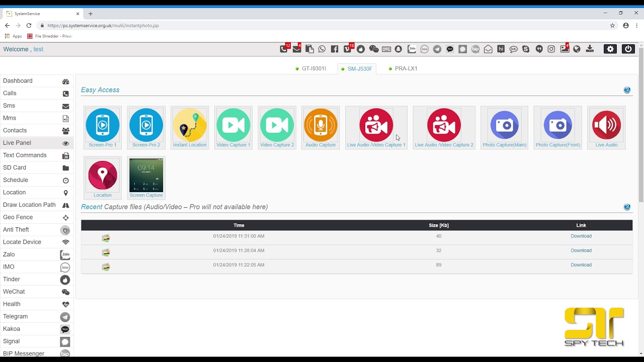Select the SM-J530F device tab

(x=357, y=68)
